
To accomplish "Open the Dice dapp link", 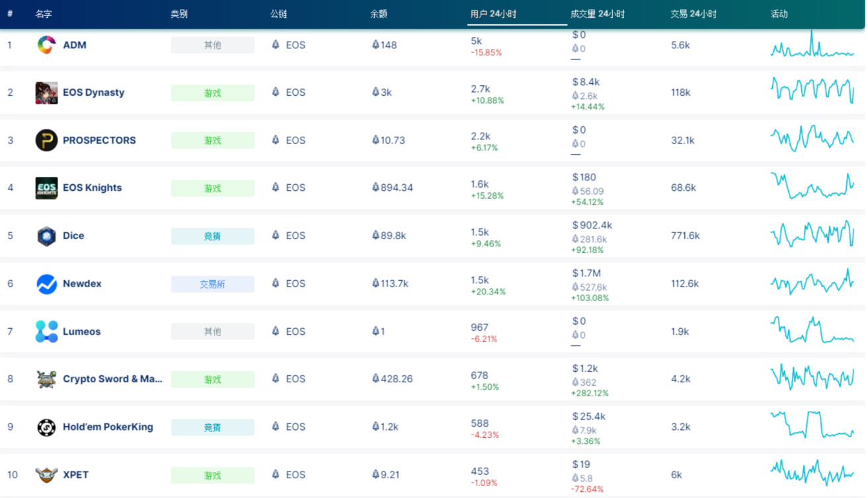I will click(x=73, y=236).
